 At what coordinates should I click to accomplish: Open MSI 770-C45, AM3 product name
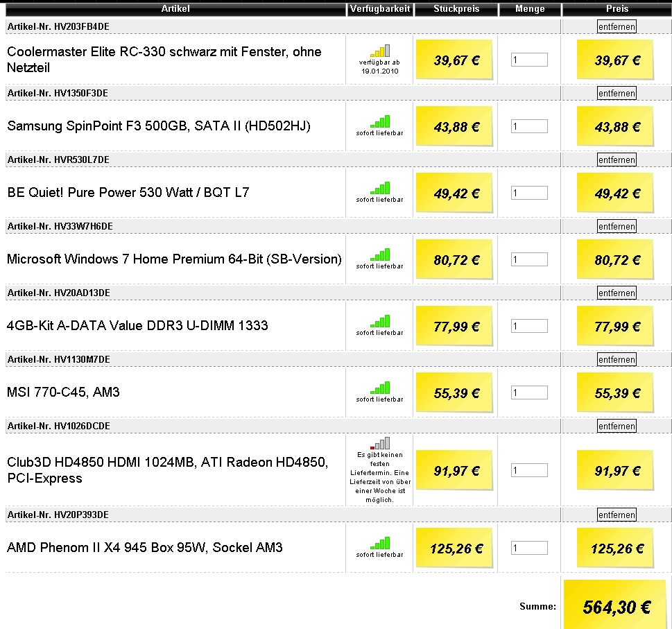point(63,392)
